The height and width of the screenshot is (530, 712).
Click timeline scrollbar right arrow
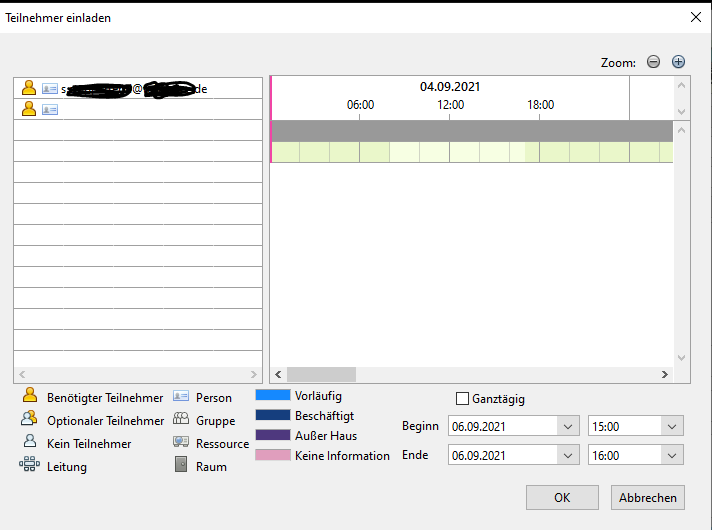click(x=665, y=375)
